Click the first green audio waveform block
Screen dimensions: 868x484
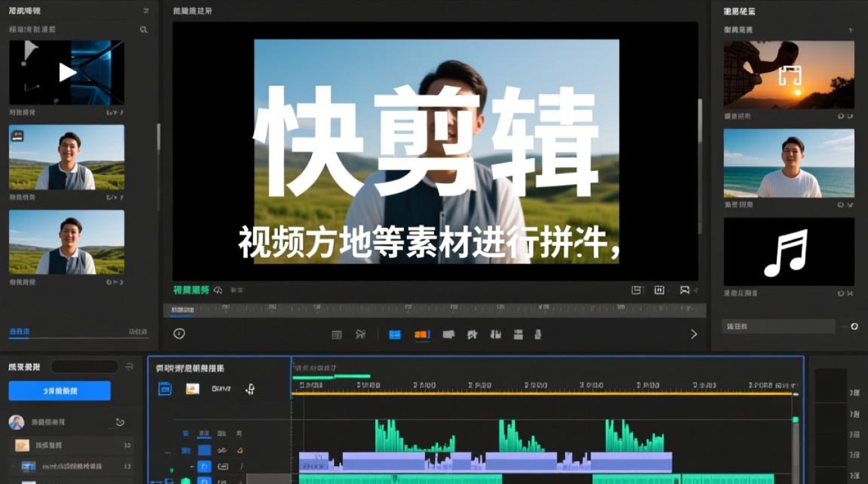tap(415, 436)
